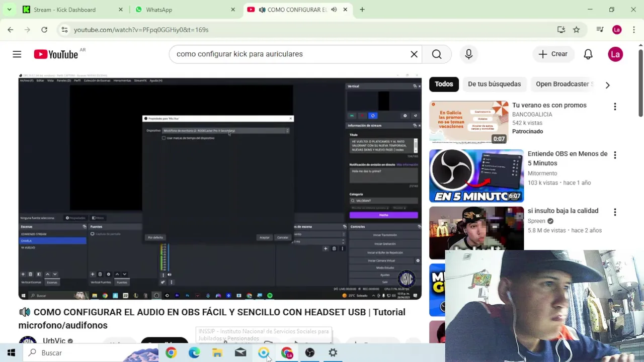Viewport: 644px width, 362px height.
Task: Open a new browser tab with the plus
Action: [362, 10]
